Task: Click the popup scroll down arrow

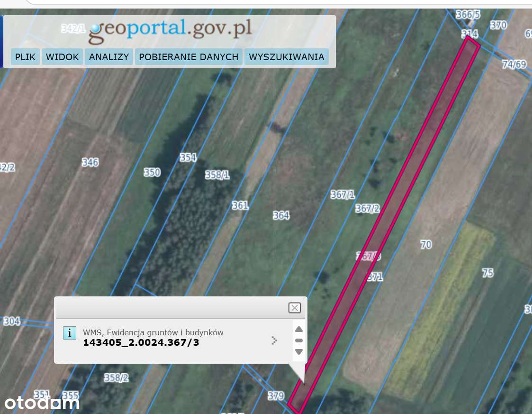Action: coord(298,352)
